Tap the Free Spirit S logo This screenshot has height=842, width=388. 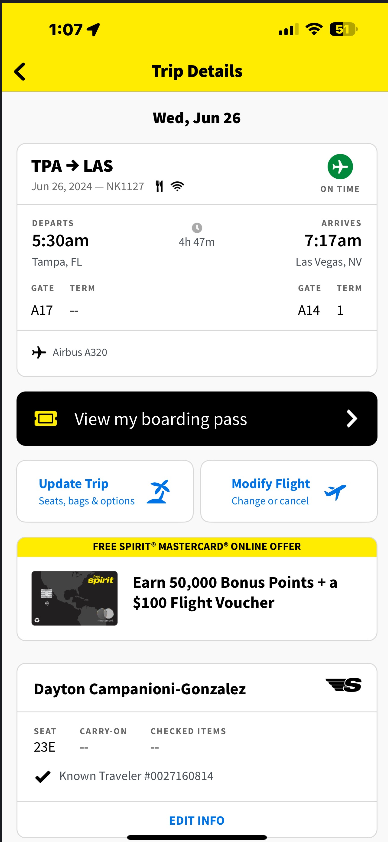343,685
